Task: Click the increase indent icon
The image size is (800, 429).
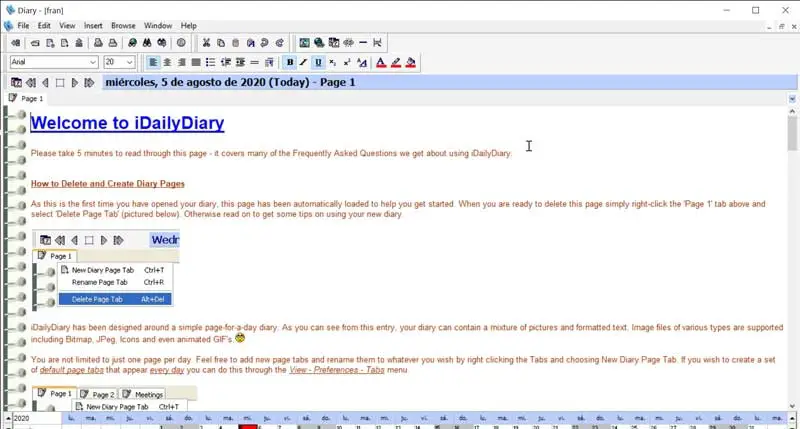Action: (240, 62)
